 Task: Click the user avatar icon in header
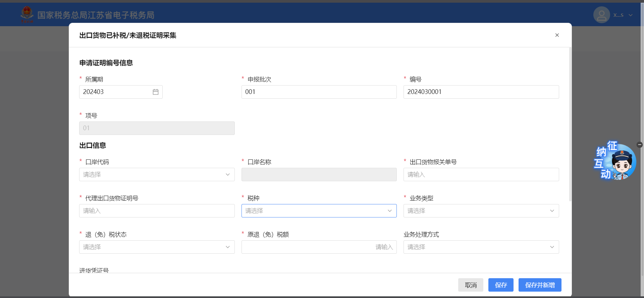tap(601, 15)
